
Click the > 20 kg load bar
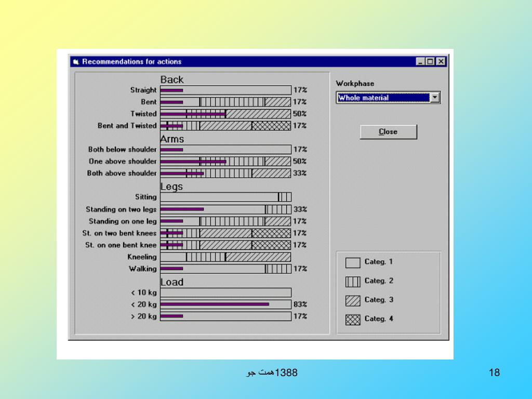coord(225,316)
